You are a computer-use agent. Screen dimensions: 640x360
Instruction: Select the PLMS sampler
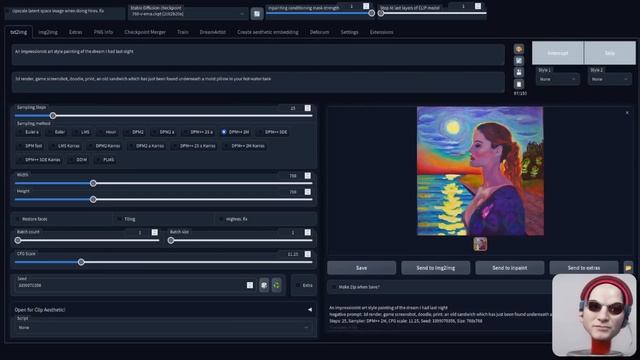(x=105, y=160)
